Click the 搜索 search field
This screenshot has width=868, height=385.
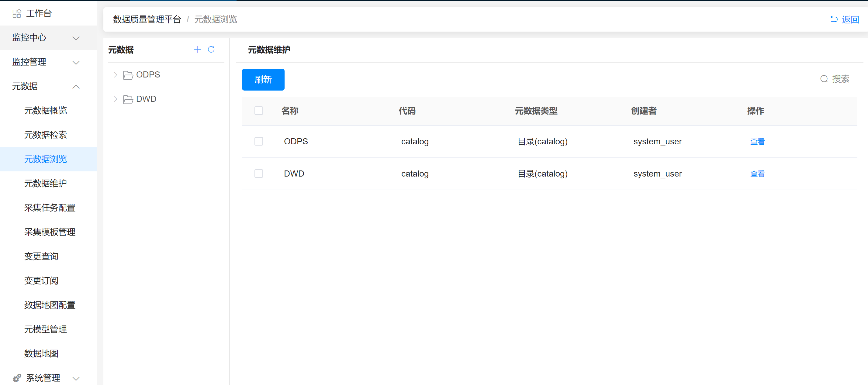[x=840, y=79]
